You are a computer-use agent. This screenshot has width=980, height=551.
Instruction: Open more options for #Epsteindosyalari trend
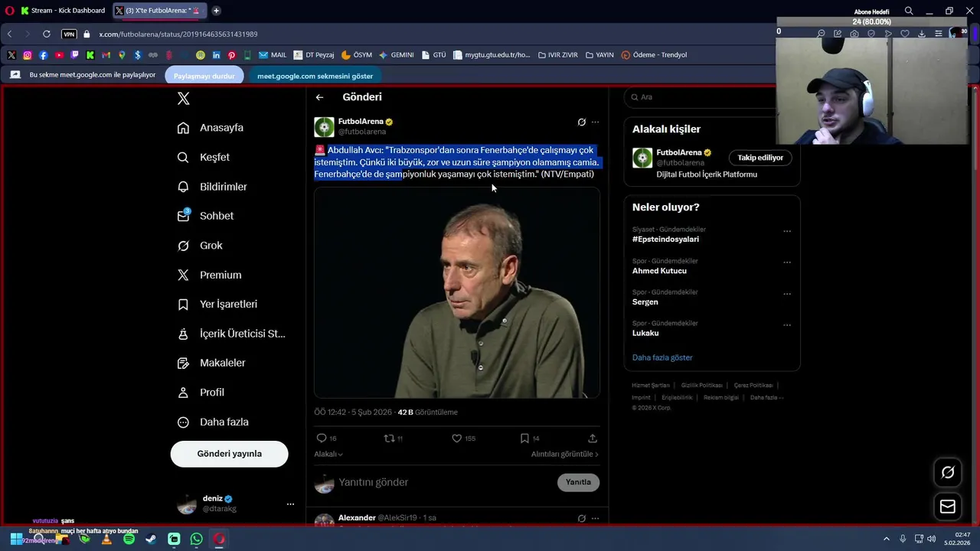pyautogui.click(x=787, y=231)
